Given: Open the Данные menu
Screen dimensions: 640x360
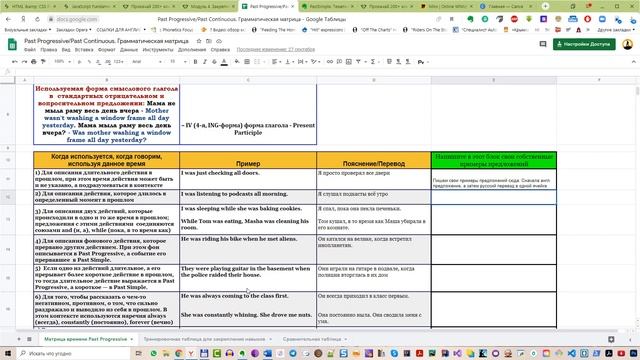Looking at the screenshot, I should click(x=129, y=49).
